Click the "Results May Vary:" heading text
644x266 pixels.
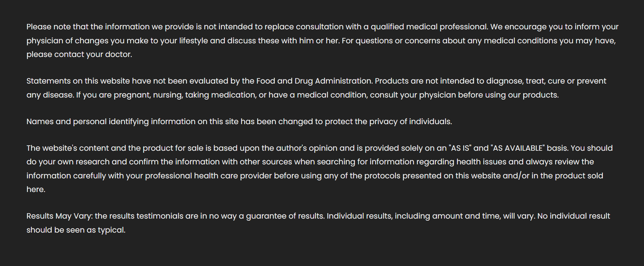click(x=60, y=216)
